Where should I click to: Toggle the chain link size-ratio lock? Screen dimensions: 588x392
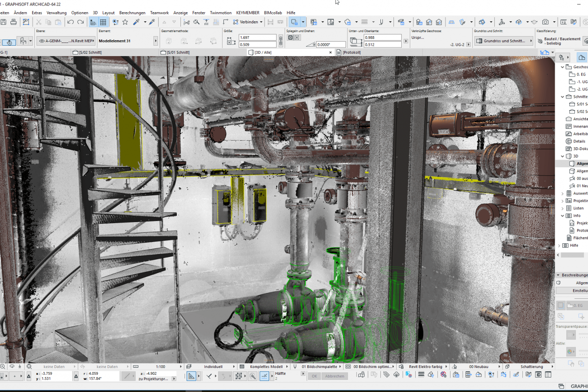[280, 41]
